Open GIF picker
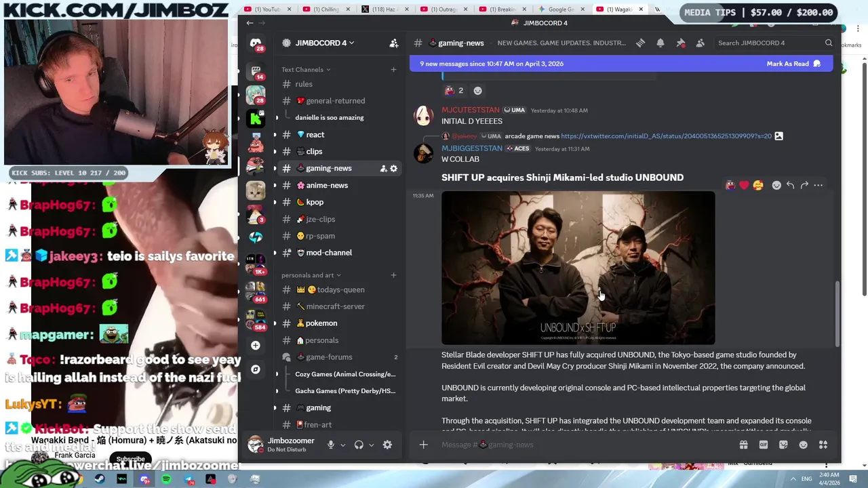Viewport: 868px width, 488px height. 763,445
